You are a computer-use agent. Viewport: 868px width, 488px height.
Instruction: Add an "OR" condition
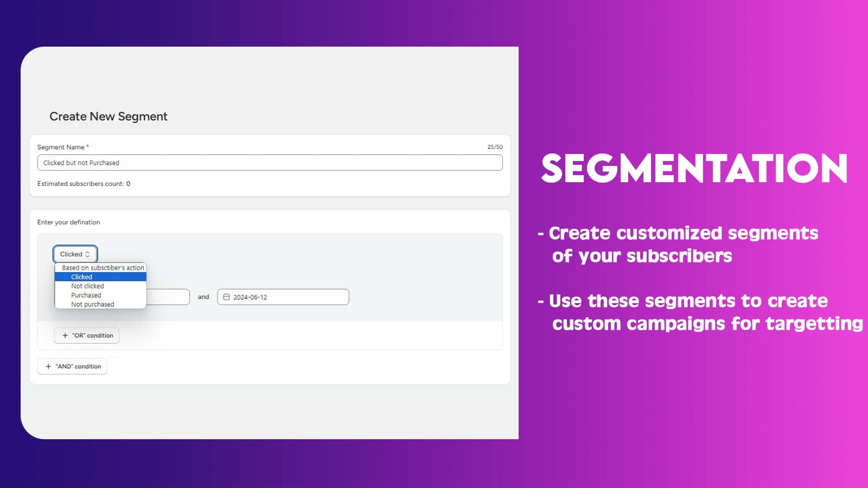(87, 336)
